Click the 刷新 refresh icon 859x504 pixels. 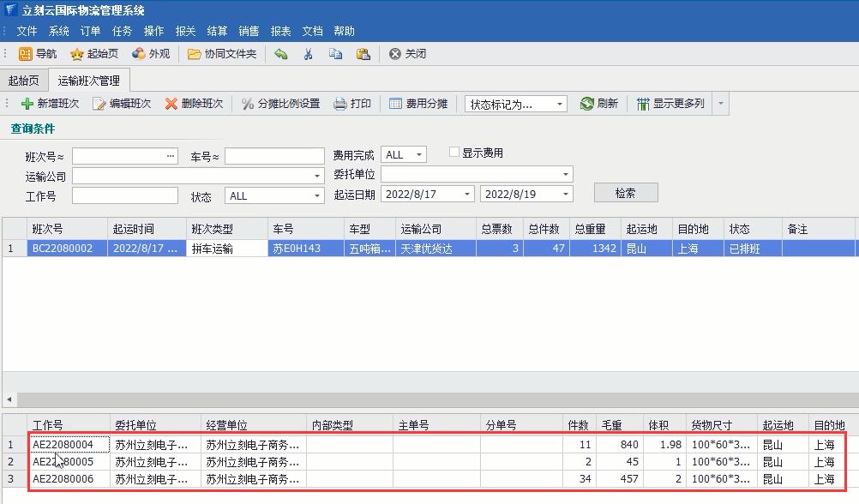click(x=587, y=104)
